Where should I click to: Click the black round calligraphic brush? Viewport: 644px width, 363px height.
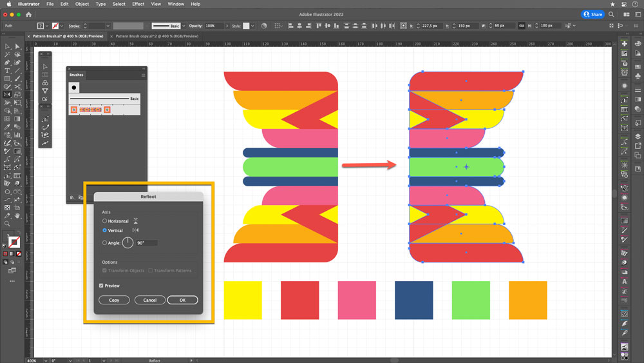click(74, 87)
